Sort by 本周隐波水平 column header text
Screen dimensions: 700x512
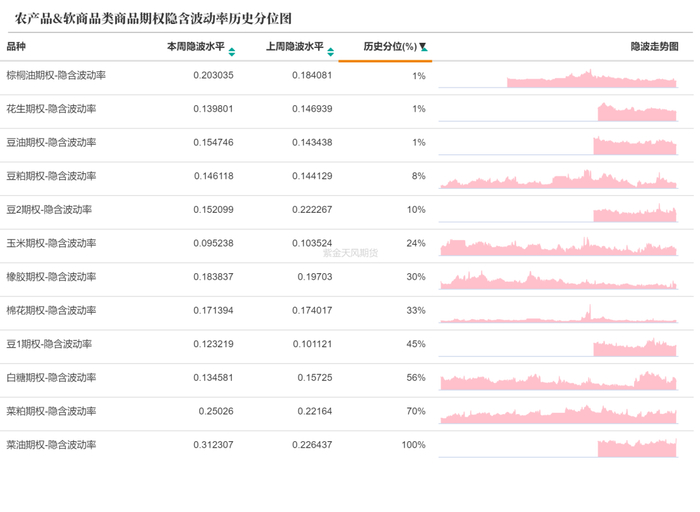pos(195,47)
